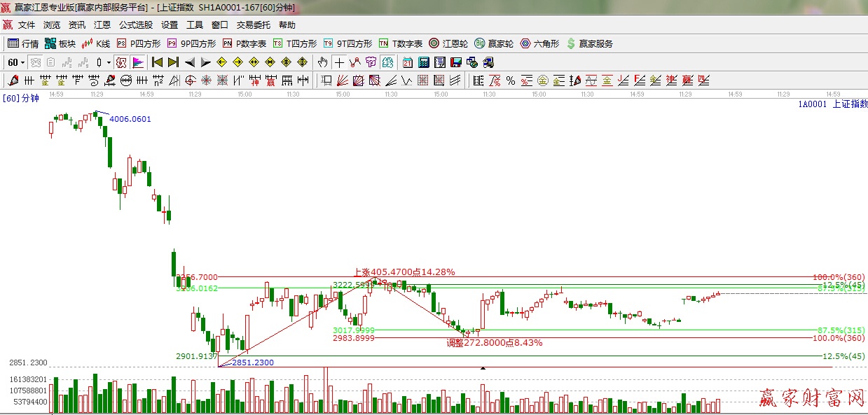Image resolution: width=868 pixels, height=415 pixels.
Task: Click the 赢家服务 service button
Action: [589, 43]
